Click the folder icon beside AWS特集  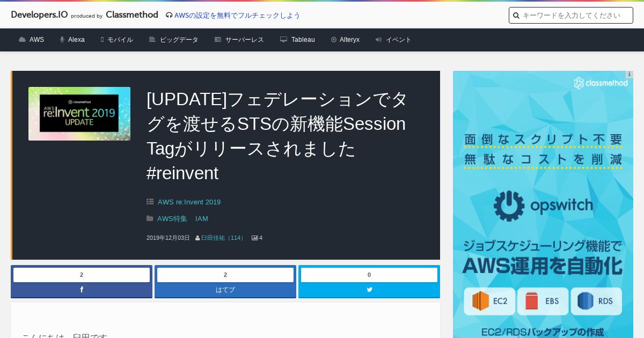(x=150, y=219)
